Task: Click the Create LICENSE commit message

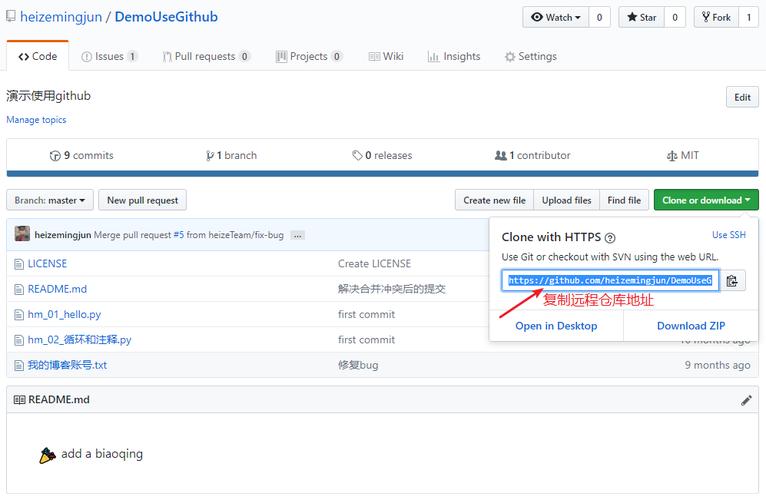Action: click(x=374, y=264)
